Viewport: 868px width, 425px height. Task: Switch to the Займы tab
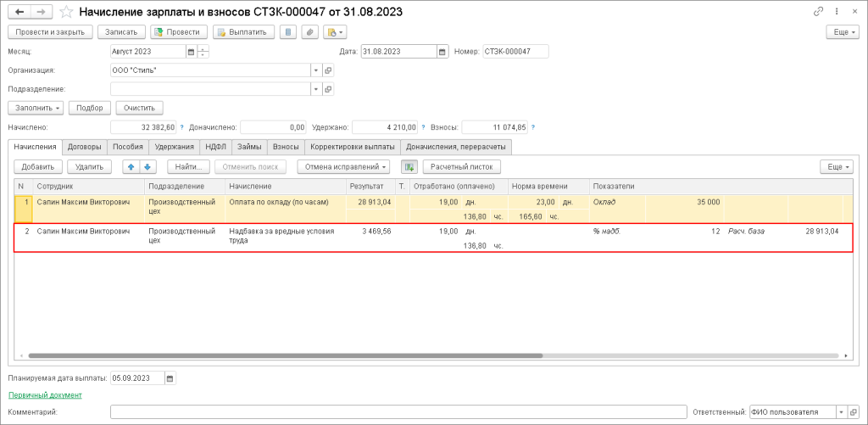point(250,147)
